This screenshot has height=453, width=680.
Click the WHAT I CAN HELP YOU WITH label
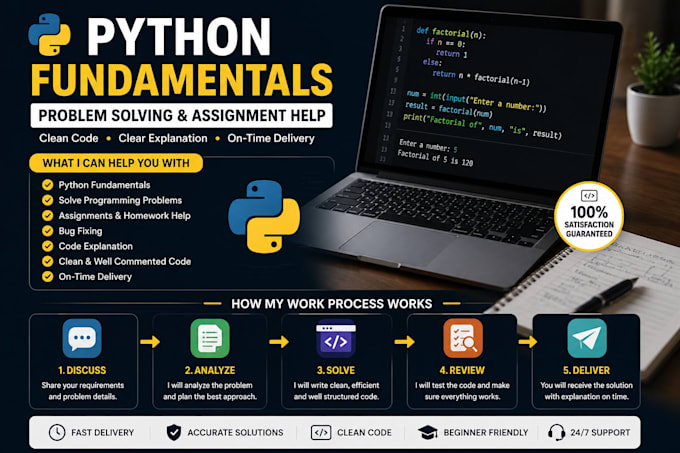pos(116,163)
